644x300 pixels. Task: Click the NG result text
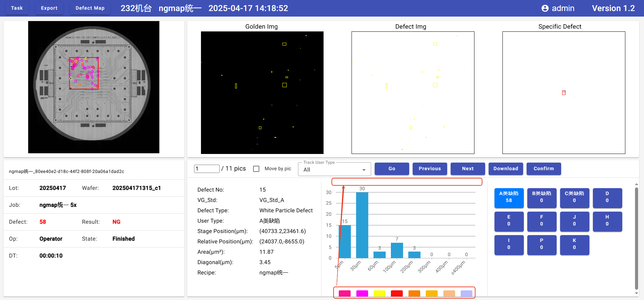click(x=116, y=222)
